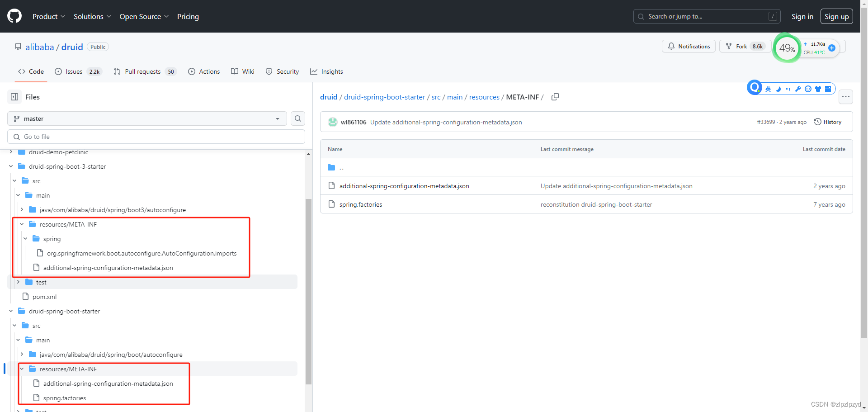868x412 pixels.
Task: Click the 49% system monitor circle
Action: point(787,48)
